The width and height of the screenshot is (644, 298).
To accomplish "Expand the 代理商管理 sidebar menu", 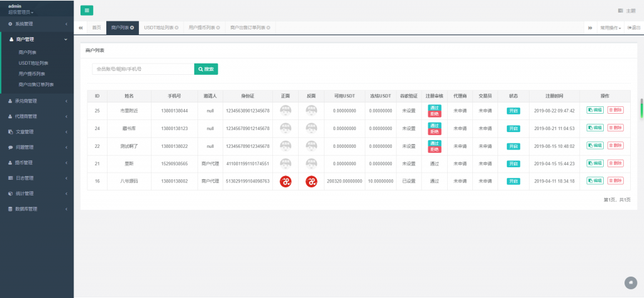I will (36, 116).
